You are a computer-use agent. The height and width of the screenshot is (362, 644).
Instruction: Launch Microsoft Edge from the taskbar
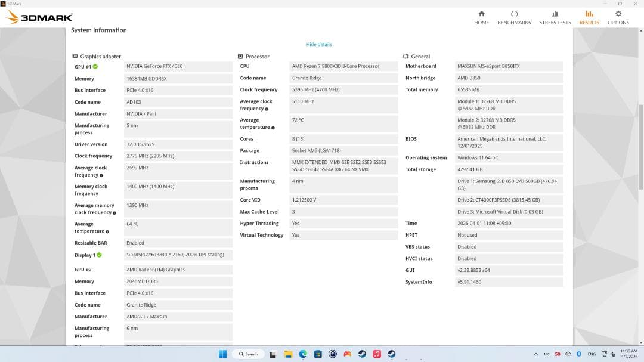point(303,354)
